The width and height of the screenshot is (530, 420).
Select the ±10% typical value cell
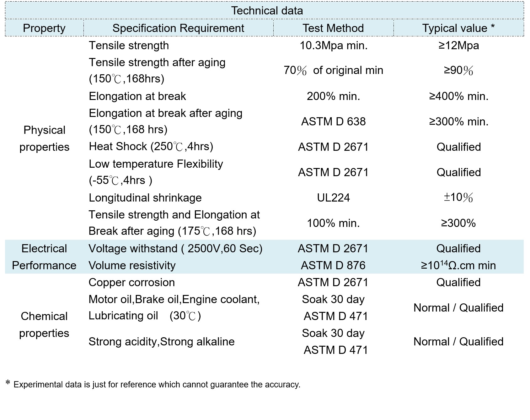458,198
